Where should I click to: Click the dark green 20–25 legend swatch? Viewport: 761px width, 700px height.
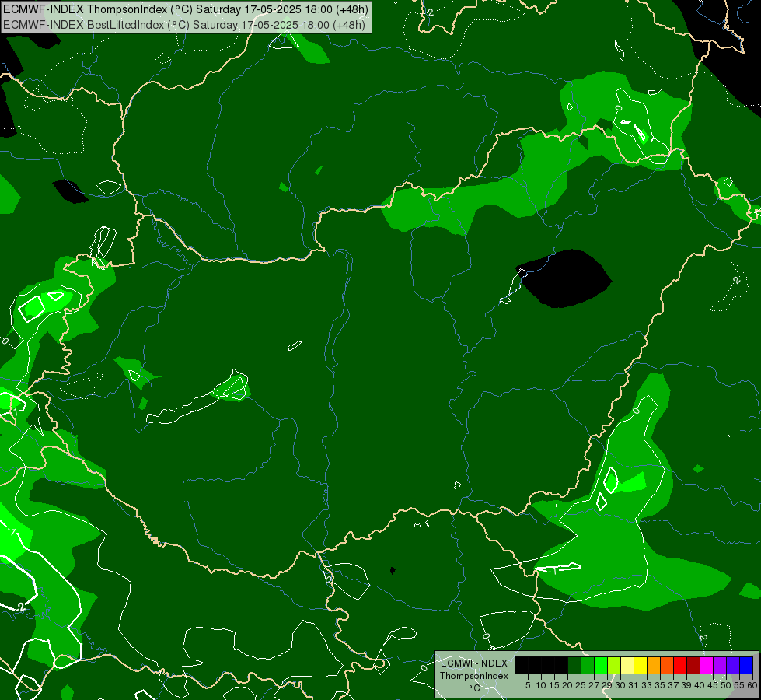pyautogui.click(x=574, y=665)
